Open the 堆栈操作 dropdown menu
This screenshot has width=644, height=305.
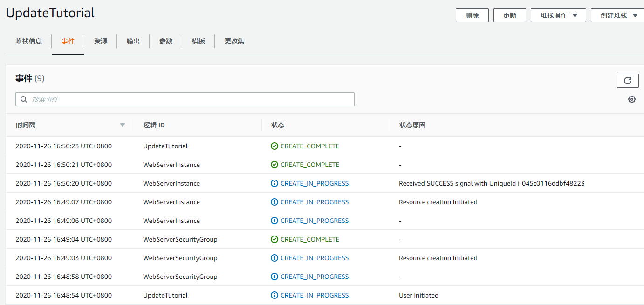559,15
